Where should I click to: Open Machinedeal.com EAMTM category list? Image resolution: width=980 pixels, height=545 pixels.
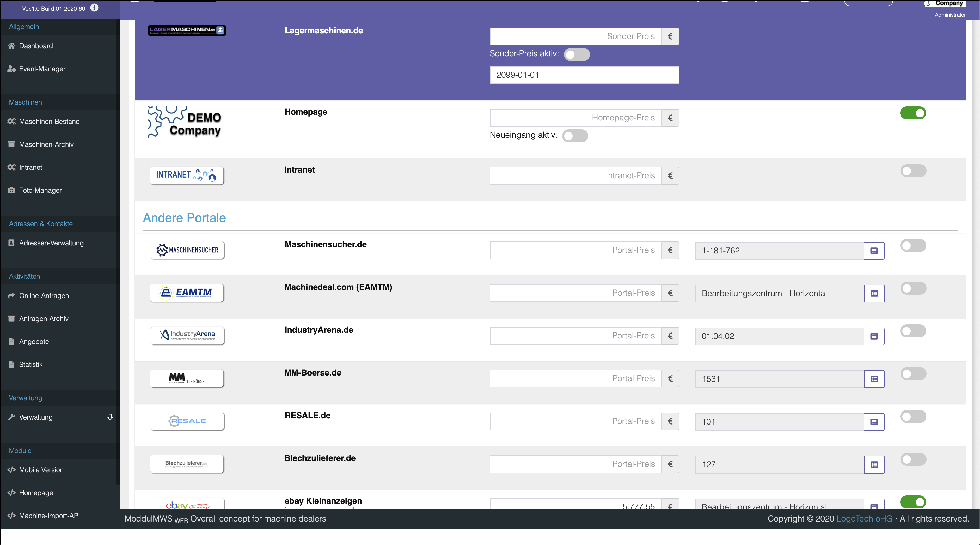tap(874, 293)
